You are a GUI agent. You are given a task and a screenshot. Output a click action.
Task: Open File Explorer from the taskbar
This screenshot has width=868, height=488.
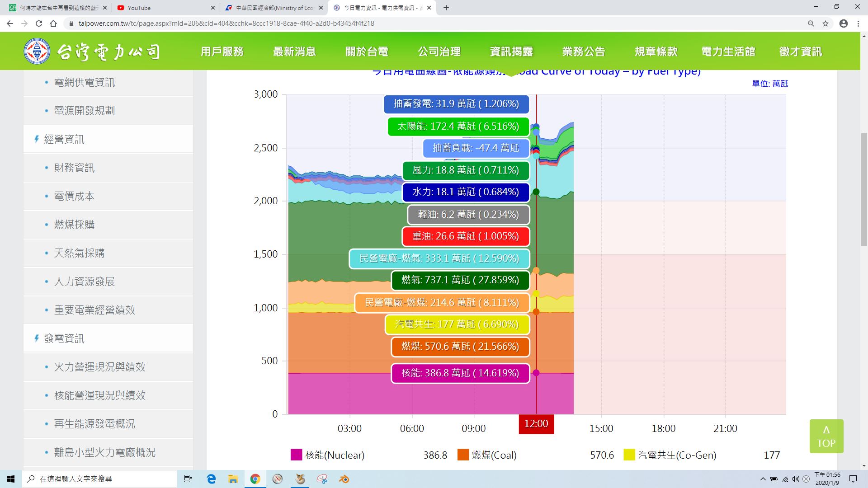click(x=233, y=479)
